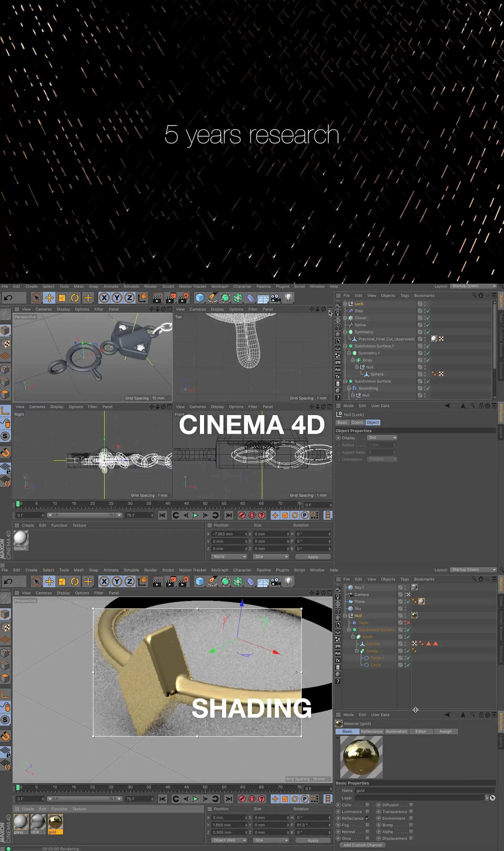Toggle red disabled mark on Taper object
Screen dimensions: 504x851
click(408, 623)
